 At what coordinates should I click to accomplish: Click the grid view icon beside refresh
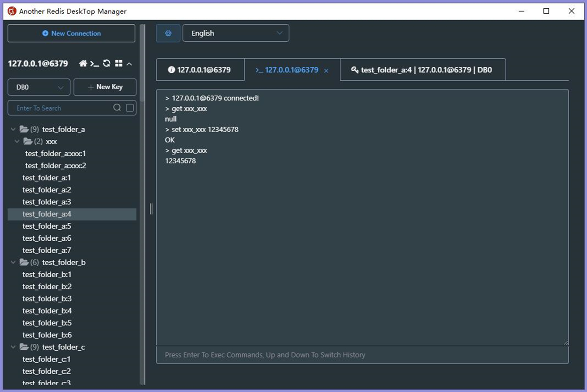pos(118,64)
